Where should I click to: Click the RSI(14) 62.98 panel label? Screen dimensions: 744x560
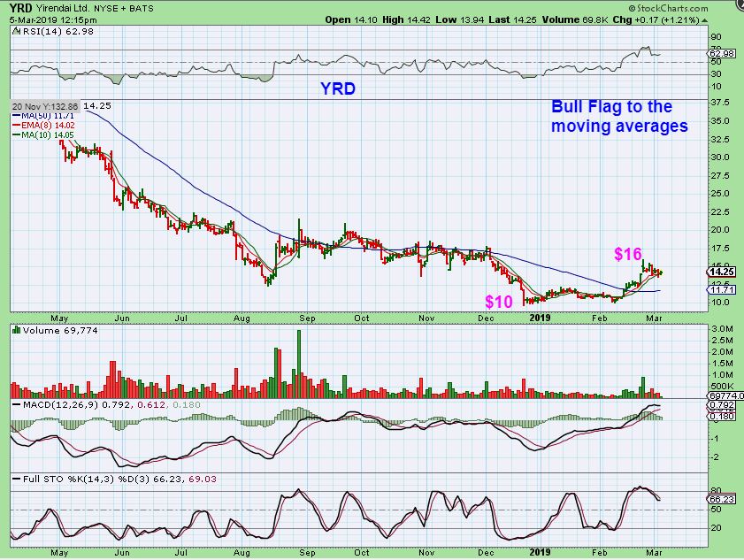tap(58, 31)
